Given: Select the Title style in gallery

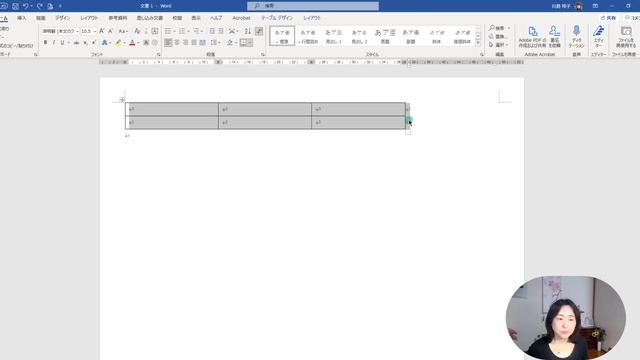Looking at the screenshot, I should click(x=385, y=36).
